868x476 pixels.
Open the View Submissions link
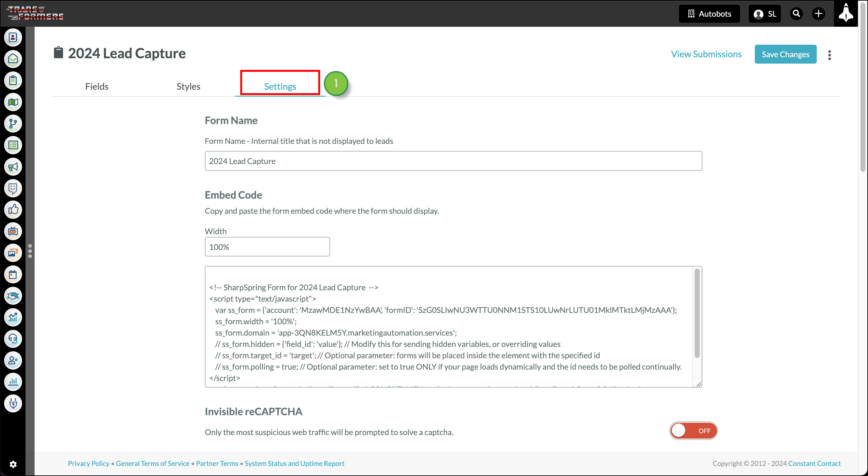click(706, 54)
